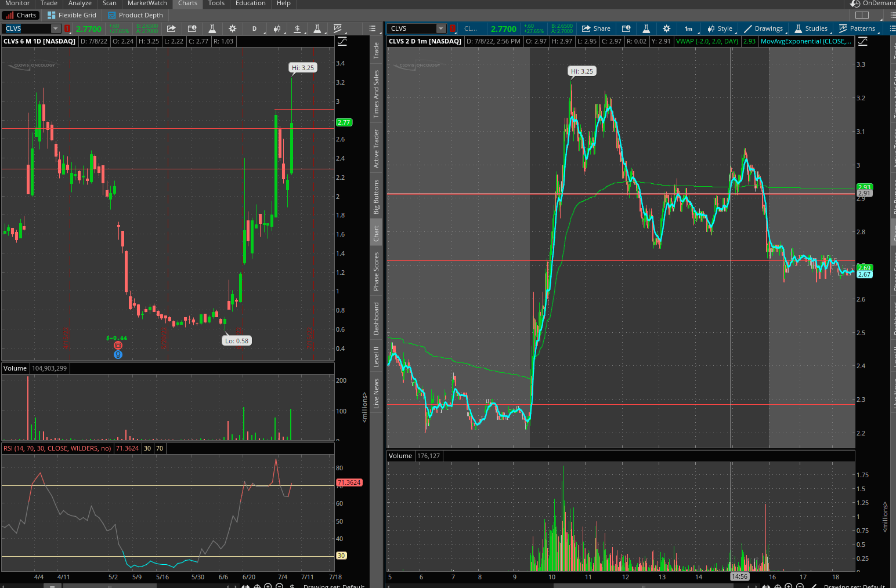The image size is (896, 588).
Task: Click the RSI study label
Action: click(57, 448)
